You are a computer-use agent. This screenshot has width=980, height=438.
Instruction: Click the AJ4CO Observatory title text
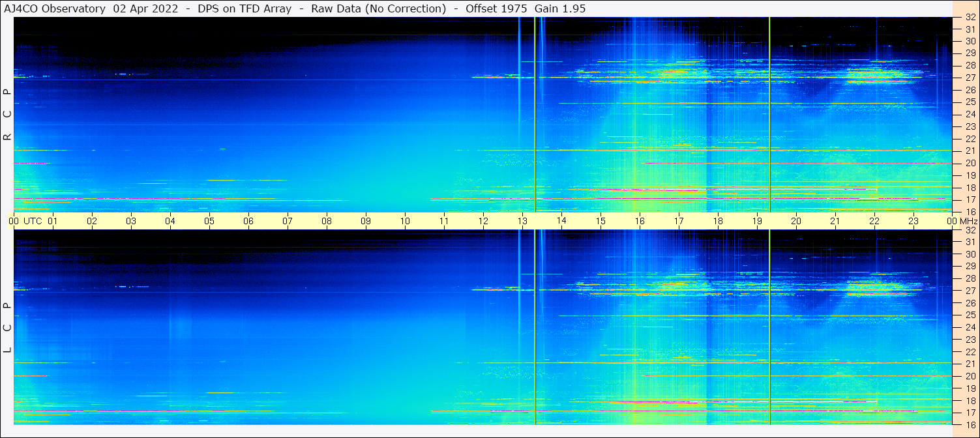click(55, 8)
